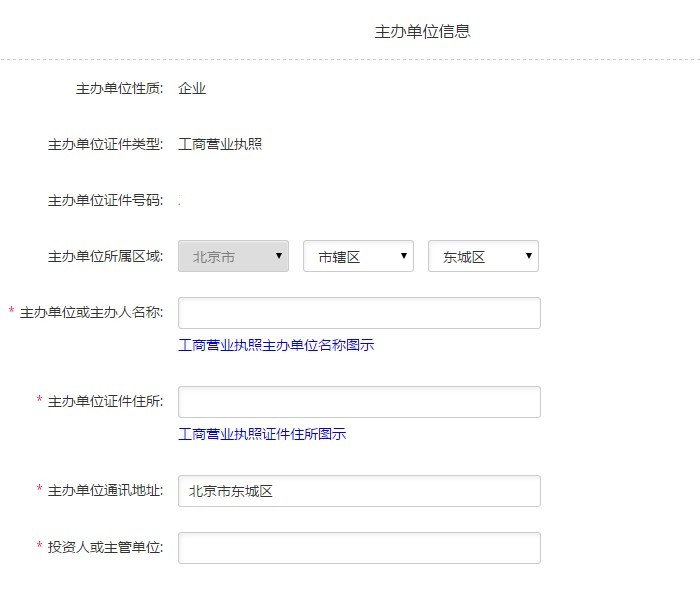
Task: Open the 东城区 district dropdown
Action: (483, 256)
